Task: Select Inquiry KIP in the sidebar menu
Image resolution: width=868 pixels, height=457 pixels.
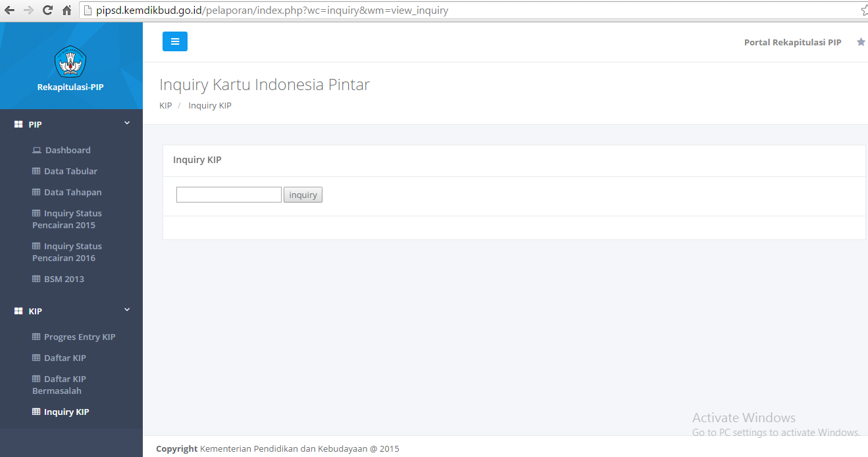Action: (66, 412)
